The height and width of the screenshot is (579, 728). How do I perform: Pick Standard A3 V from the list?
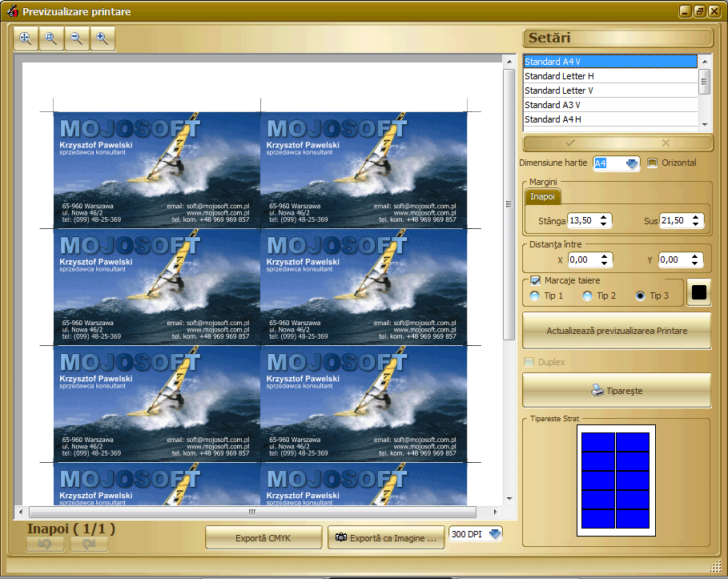[x=610, y=105]
